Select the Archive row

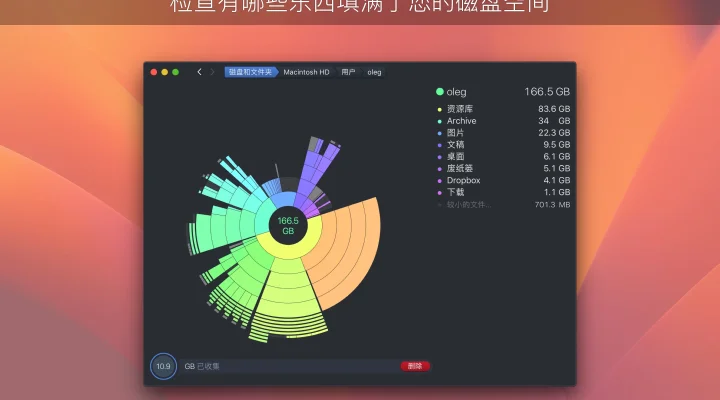click(503, 121)
